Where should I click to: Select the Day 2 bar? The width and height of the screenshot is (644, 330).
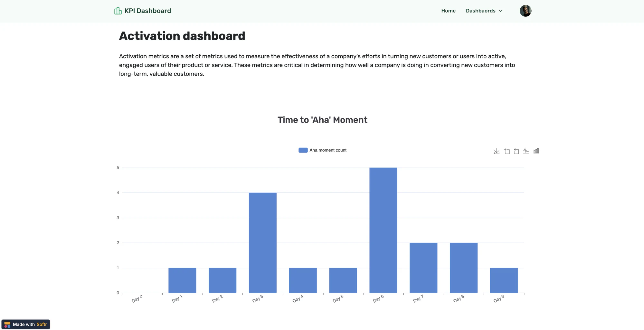223,280
